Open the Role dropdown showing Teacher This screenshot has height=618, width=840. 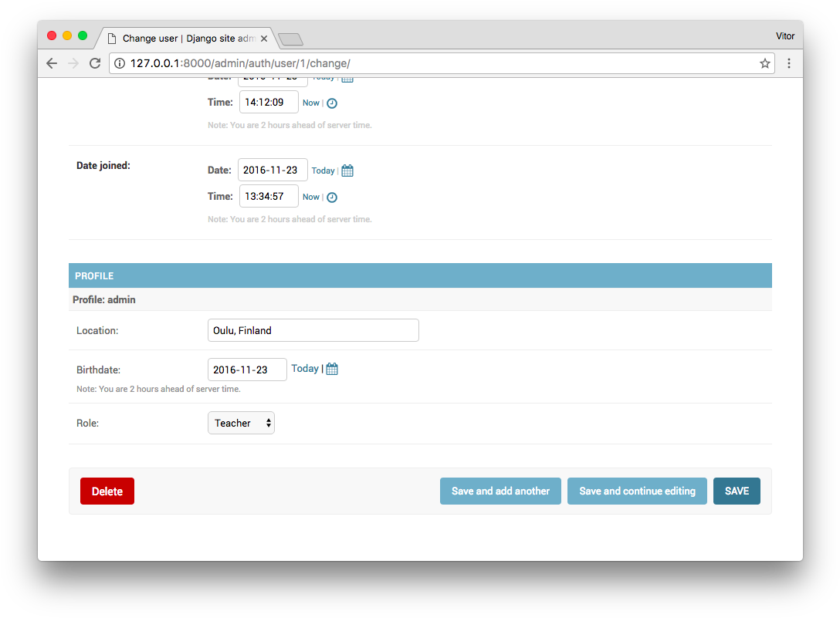pyautogui.click(x=240, y=423)
